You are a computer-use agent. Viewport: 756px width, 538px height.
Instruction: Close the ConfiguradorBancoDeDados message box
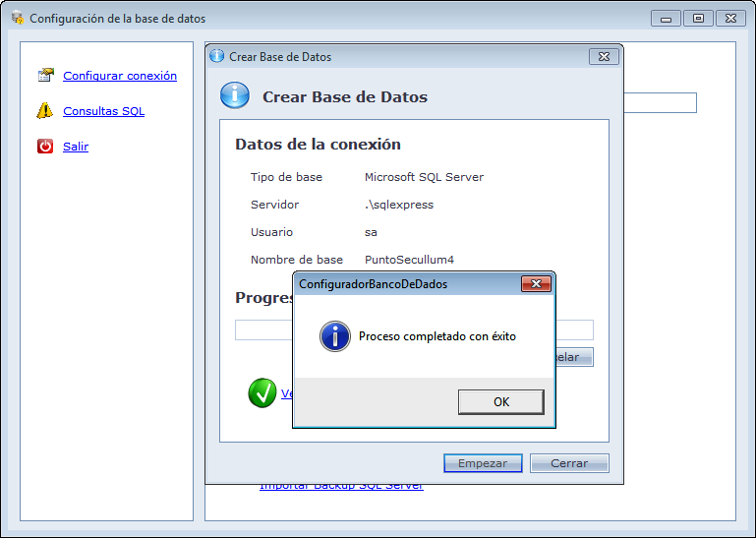tap(535, 284)
